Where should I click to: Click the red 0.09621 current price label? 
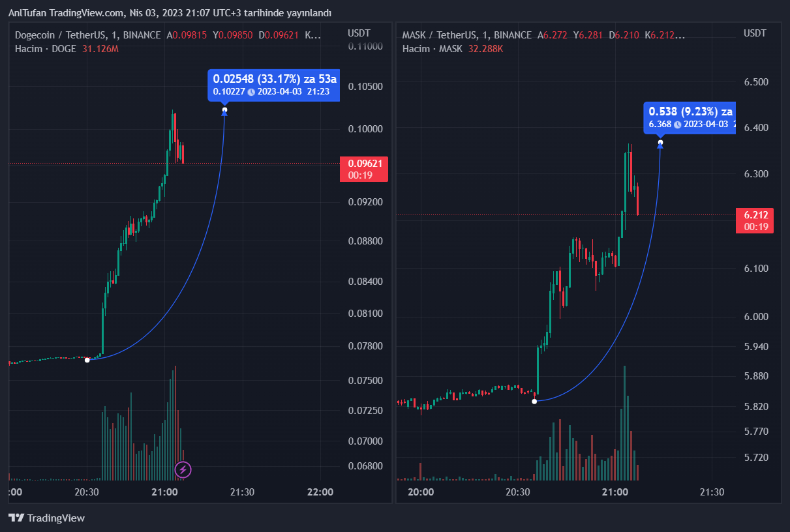[x=364, y=164]
